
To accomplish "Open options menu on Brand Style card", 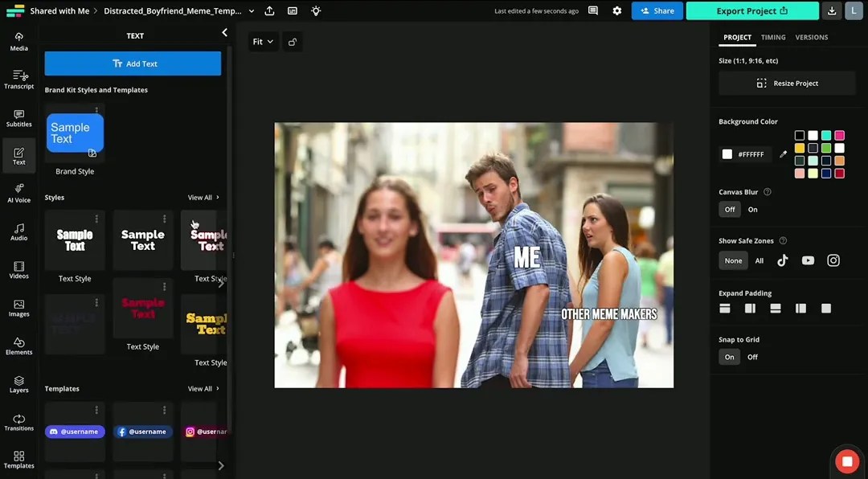I will [x=96, y=110].
